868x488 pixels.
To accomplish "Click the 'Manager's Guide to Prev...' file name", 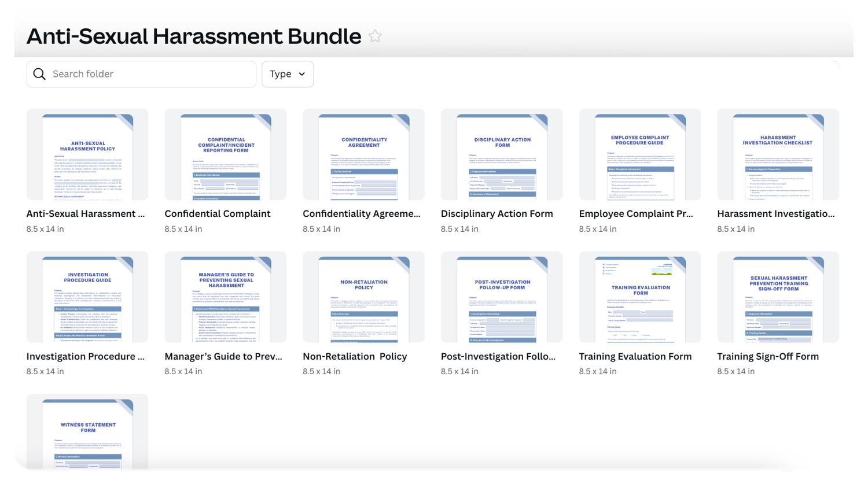I will click(223, 357).
